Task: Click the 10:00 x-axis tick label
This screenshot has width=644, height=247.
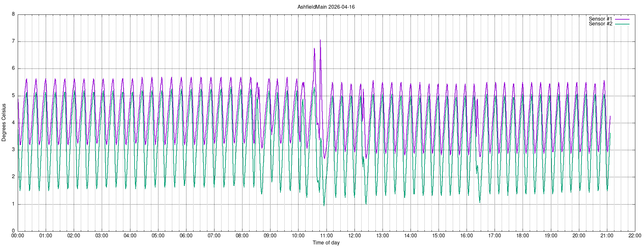Action: (298, 236)
